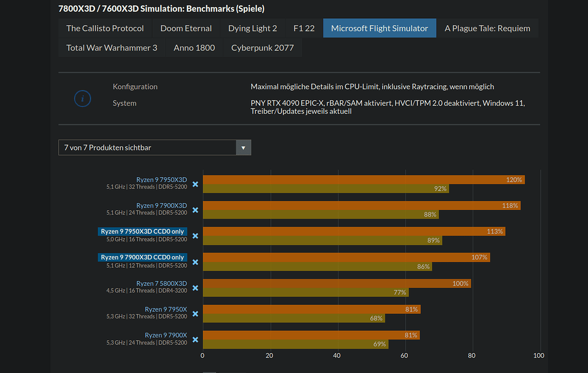The height and width of the screenshot is (373, 588).
Task: Click the X icon beside Ryzen 9 7950X
Action: [195, 313]
